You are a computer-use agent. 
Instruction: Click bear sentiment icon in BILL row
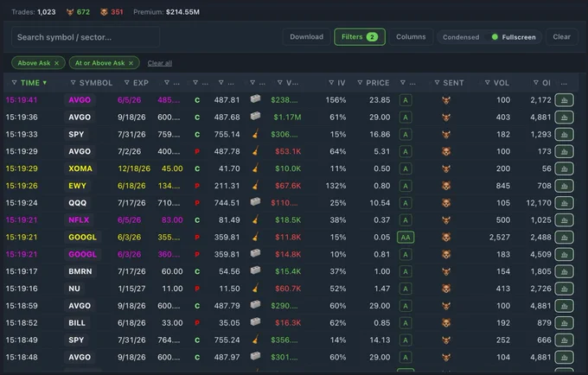[446, 323]
